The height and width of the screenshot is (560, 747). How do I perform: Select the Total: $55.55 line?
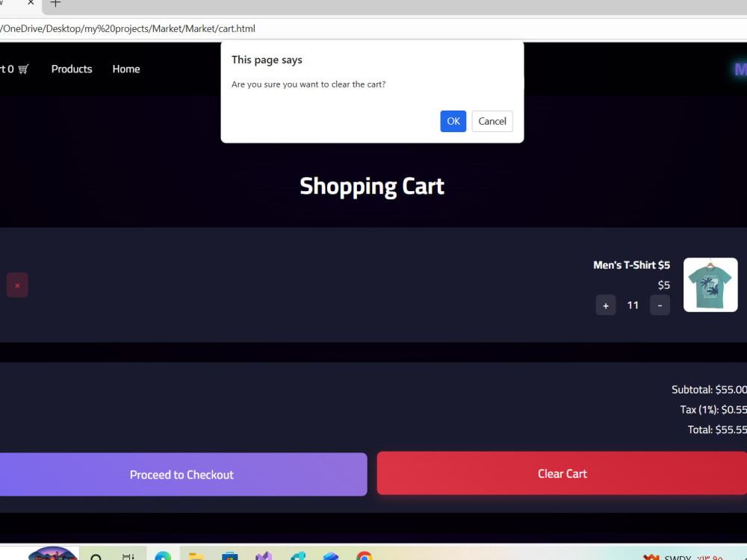[x=717, y=429]
